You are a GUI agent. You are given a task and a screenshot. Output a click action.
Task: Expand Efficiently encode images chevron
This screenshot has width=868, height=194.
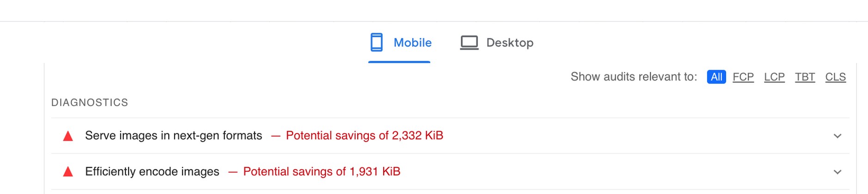coord(837,172)
